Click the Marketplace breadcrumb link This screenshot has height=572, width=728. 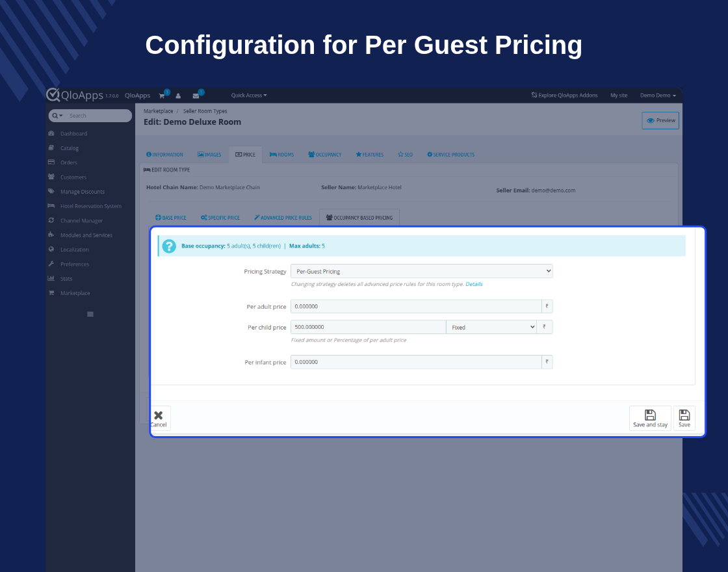coord(159,111)
